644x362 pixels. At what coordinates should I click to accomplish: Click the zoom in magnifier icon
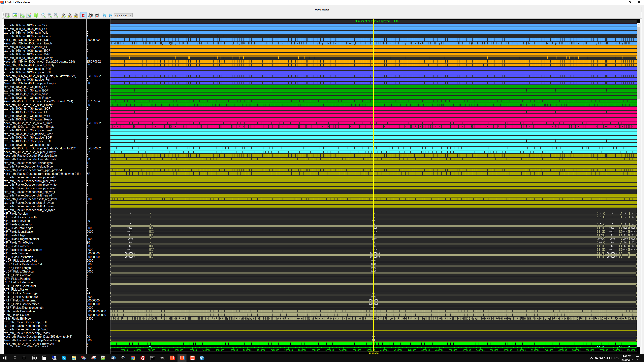pos(50,15)
